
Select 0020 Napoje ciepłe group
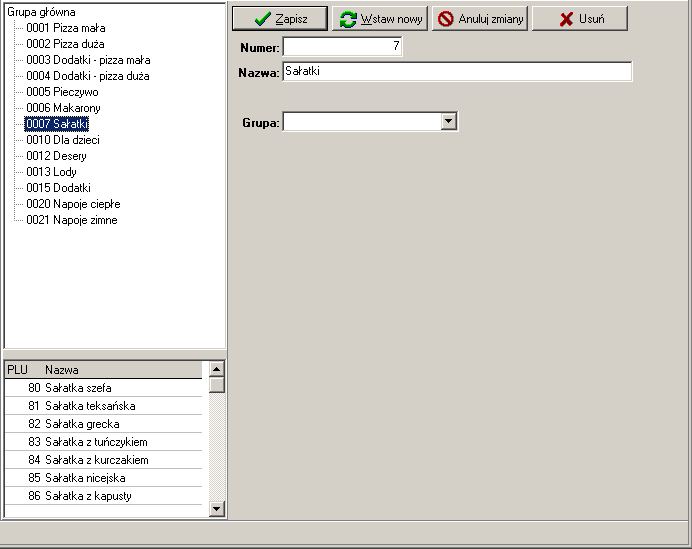(x=73, y=204)
